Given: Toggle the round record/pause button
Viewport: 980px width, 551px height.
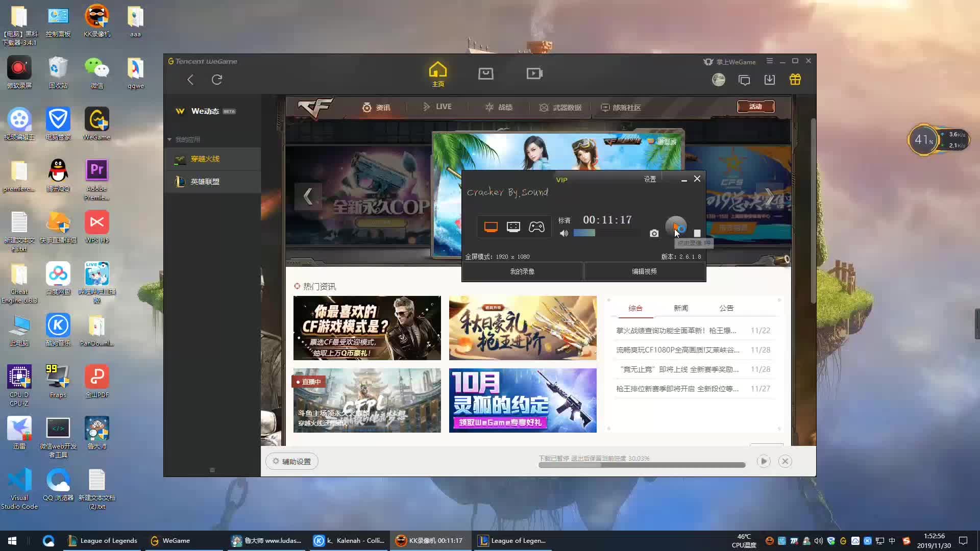Looking at the screenshot, I should 676,227.
